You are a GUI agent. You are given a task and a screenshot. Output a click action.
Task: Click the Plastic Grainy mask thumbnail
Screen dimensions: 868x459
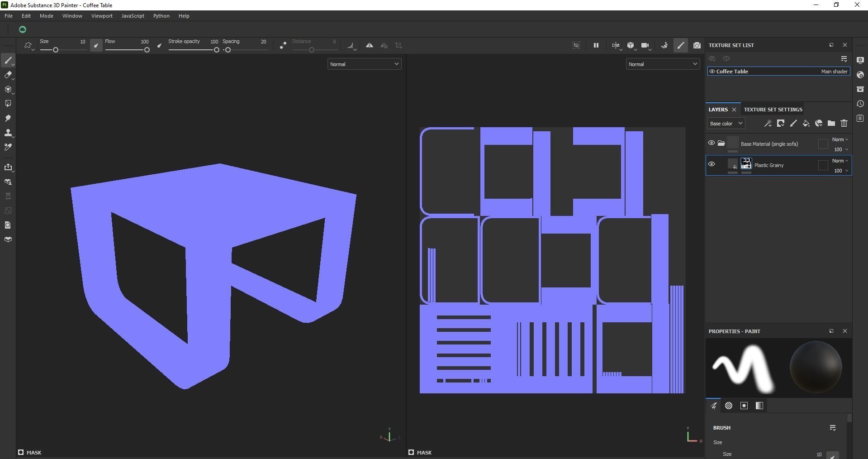[746, 163]
